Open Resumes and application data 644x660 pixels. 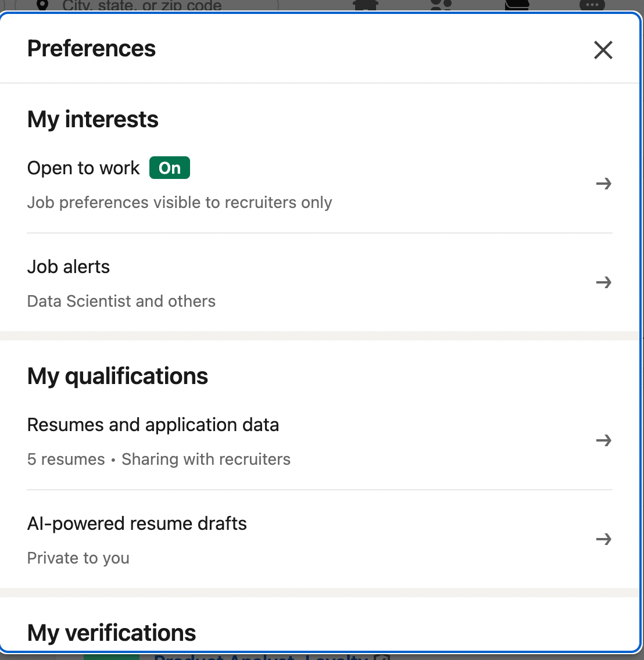[x=153, y=425]
